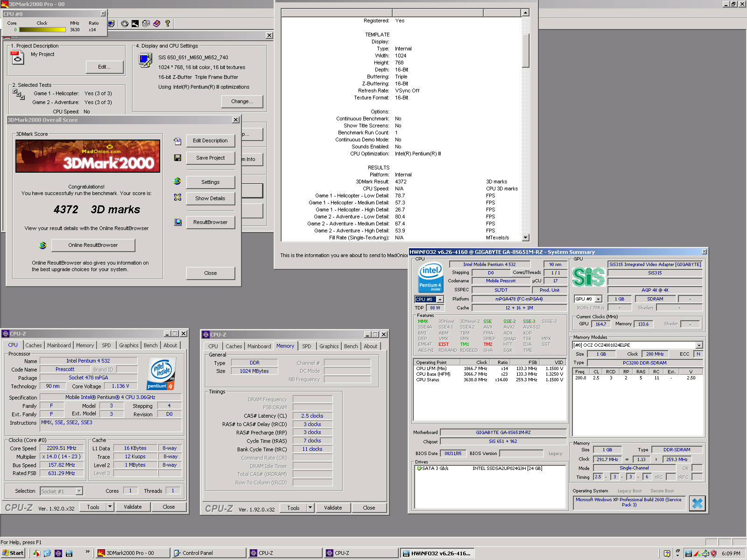Open the Tools dropdown arrow in Memory CPU-Z window
747x560 pixels.
coord(310,508)
